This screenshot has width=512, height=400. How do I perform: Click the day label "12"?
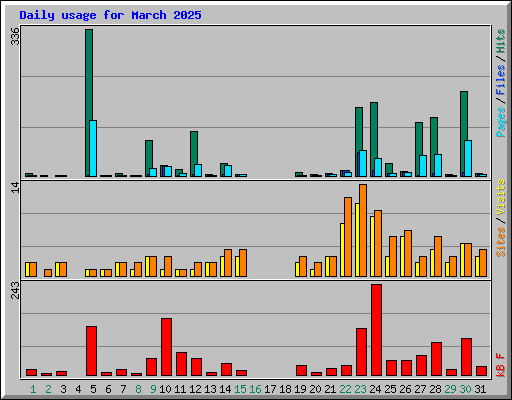click(x=195, y=389)
